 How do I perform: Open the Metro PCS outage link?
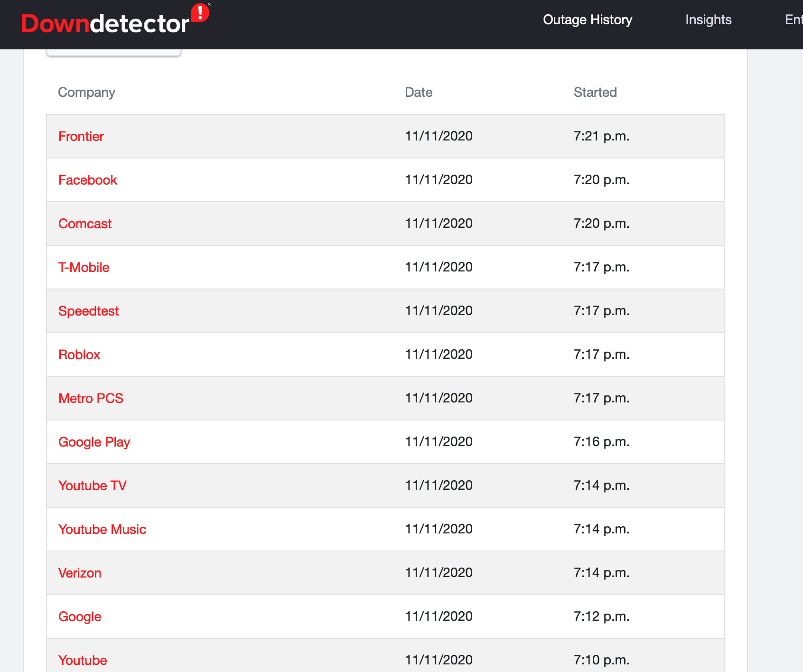pyautogui.click(x=91, y=398)
